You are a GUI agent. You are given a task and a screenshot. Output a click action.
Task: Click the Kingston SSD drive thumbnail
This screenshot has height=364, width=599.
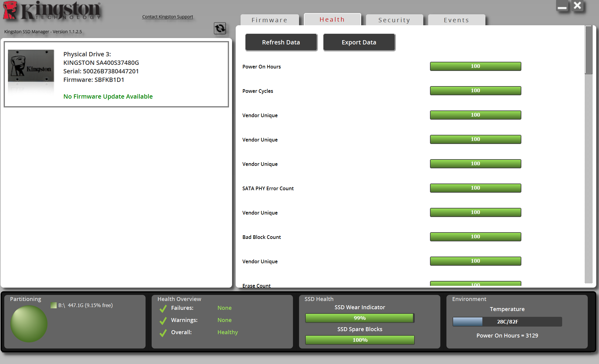pos(31,66)
